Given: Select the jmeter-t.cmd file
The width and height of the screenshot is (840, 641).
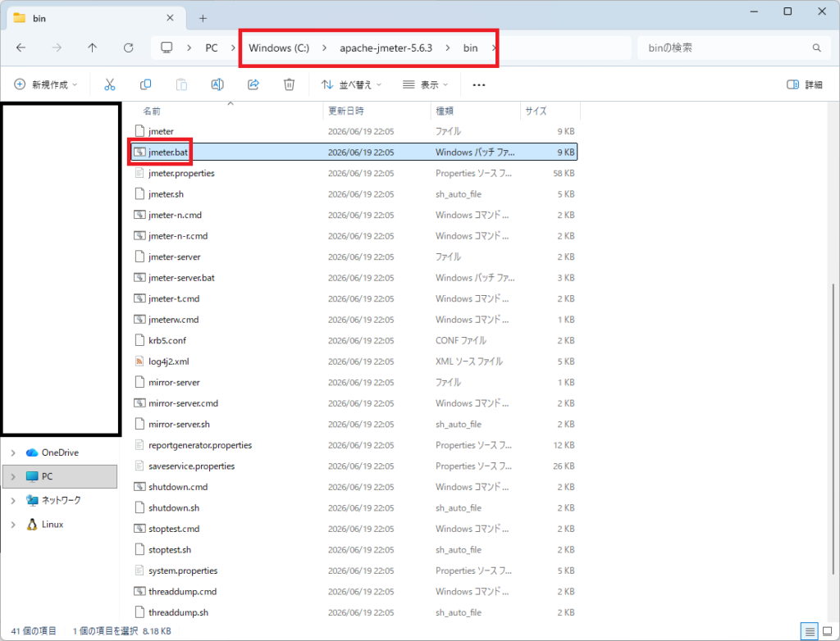Looking at the screenshot, I should pyautogui.click(x=354, y=298).
